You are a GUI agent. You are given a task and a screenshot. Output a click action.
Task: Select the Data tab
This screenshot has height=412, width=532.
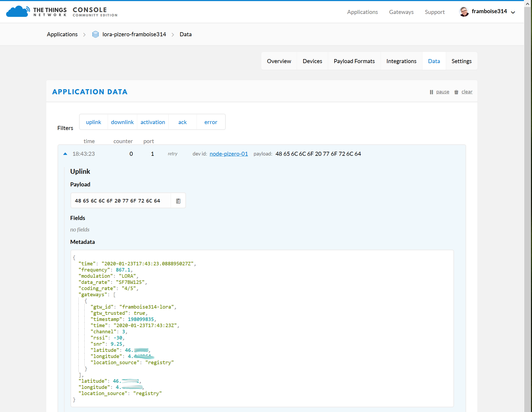(434, 61)
